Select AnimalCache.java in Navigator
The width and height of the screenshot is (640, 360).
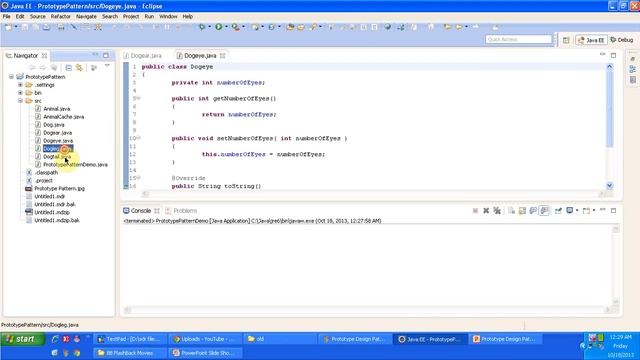[63, 117]
